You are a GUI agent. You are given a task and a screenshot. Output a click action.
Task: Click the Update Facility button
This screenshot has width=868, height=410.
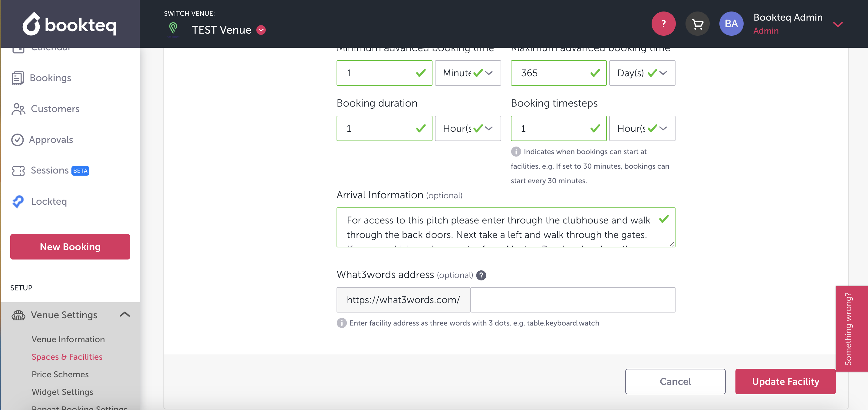coord(785,381)
